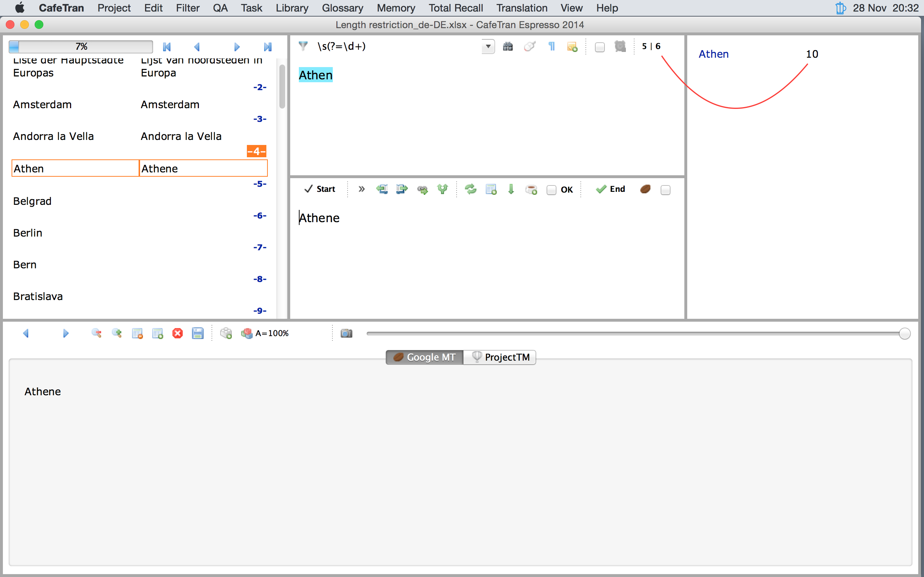Toggle checkbox next to the alarm clock icon
This screenshot has width=924, height=577.
pos(600,47)
